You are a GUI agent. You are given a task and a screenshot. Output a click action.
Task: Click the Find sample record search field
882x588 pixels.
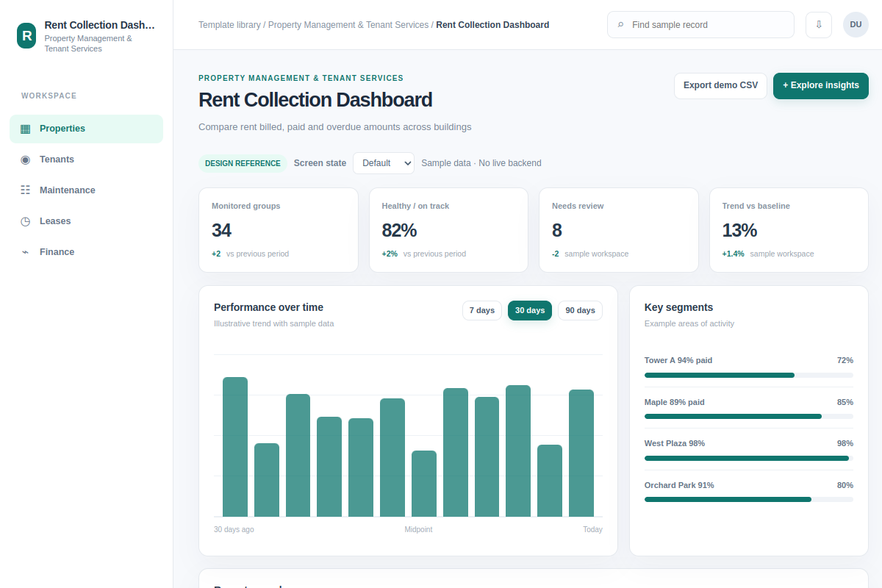[x=700, y=24]
